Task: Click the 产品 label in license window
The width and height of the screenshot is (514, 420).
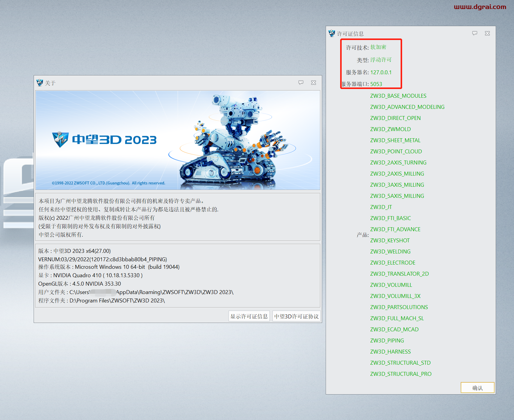Action: (363, 235)
